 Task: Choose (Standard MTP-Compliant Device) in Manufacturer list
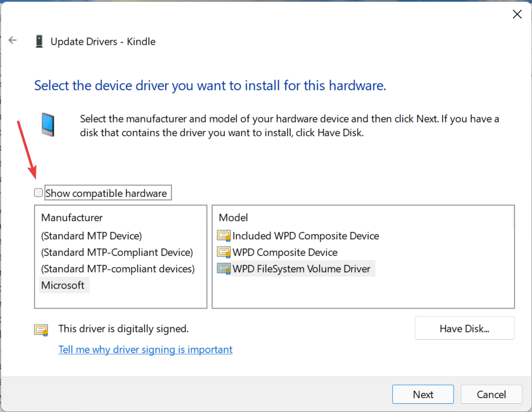tap(117, 253)
